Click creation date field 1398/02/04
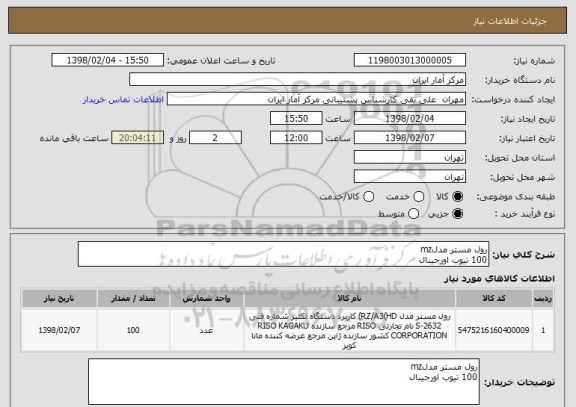Viewport: 576px width, 407px height. 410,119
